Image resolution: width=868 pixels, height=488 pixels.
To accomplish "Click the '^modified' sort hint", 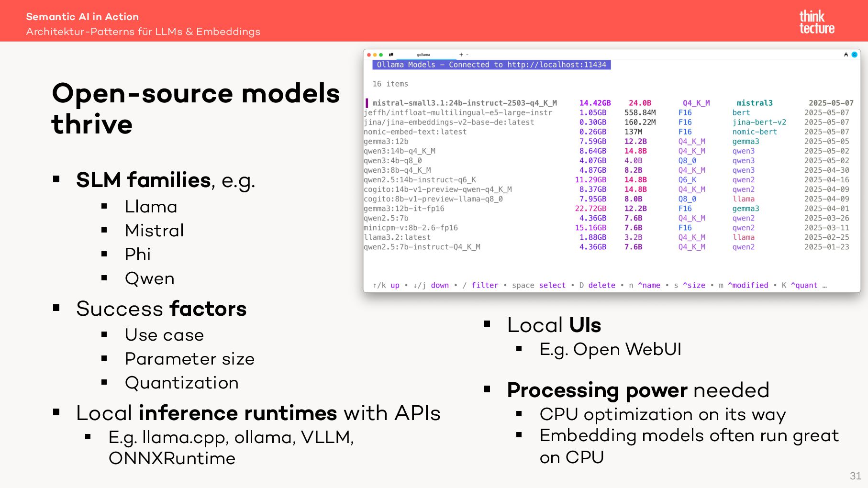I will [748, 285].
